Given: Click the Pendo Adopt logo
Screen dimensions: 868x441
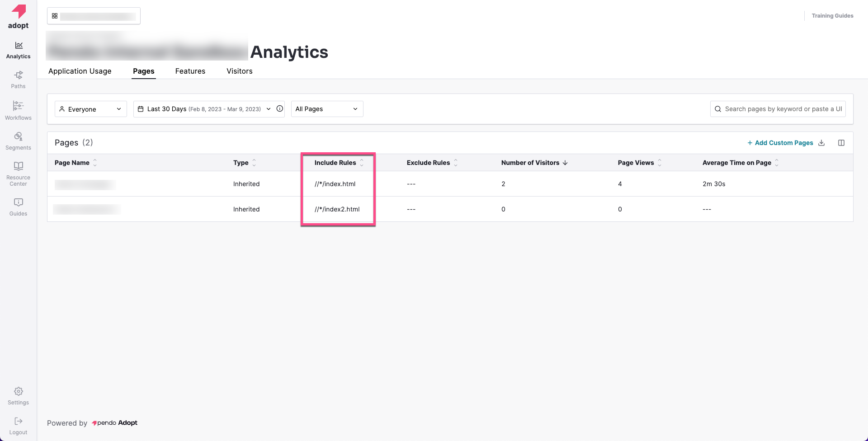Looking at the screenshot, I should point(18,17).
